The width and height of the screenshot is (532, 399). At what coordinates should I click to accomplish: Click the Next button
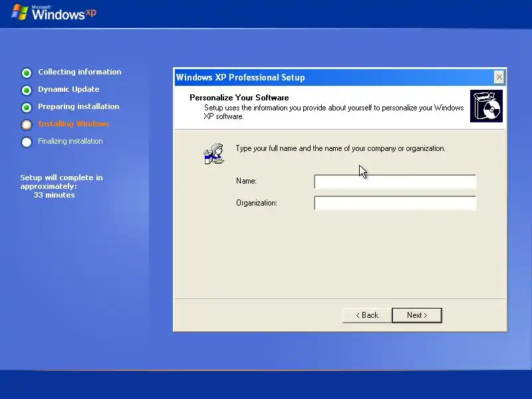[417, 315]
